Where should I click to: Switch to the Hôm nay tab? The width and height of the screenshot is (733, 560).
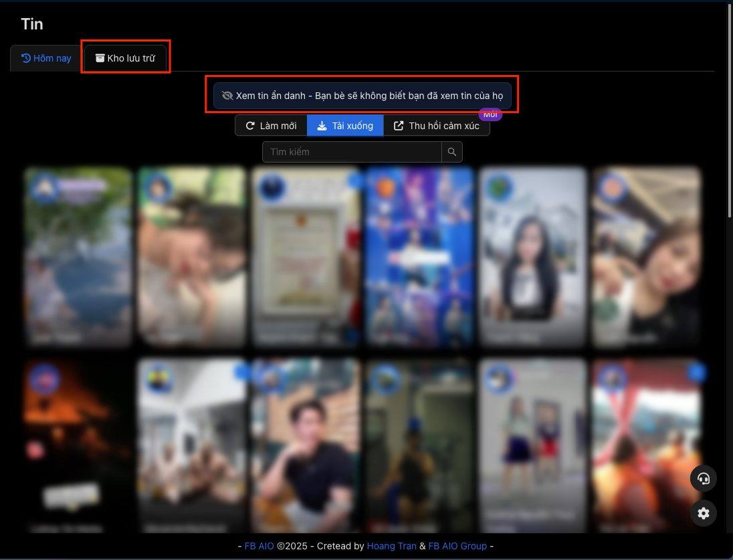click(46, 58)
